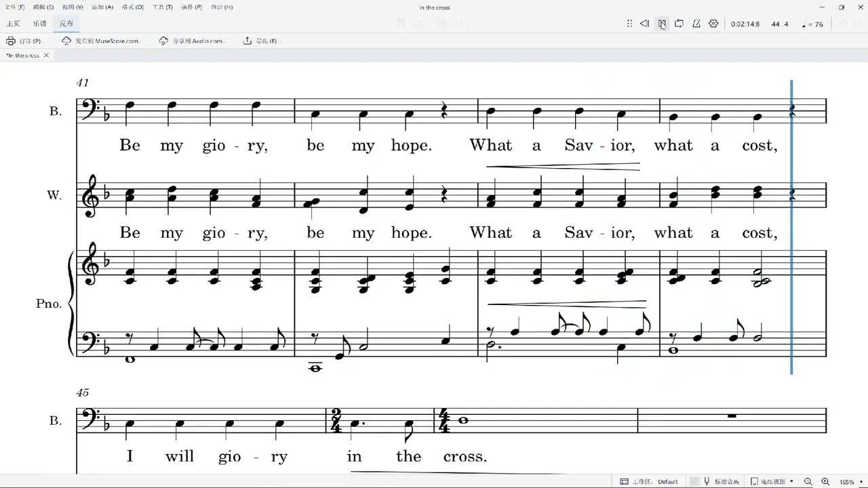Share to Audio.com cloud button

pyautogui.click(x=192, y=41)
